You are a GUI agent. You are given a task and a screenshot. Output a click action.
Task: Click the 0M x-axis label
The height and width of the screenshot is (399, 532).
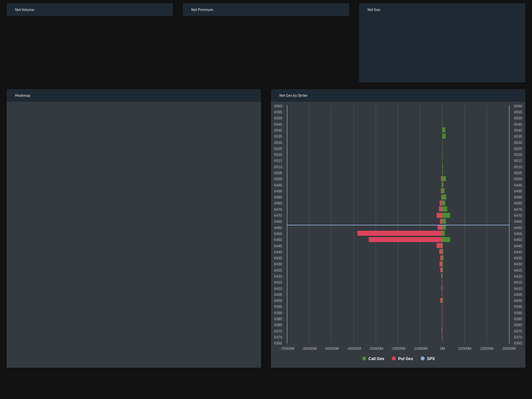(442, 348)
